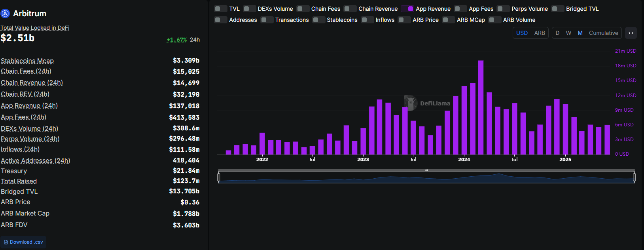Click the embed chart code icon
This screenshot has height=250, width=644.
631,33
